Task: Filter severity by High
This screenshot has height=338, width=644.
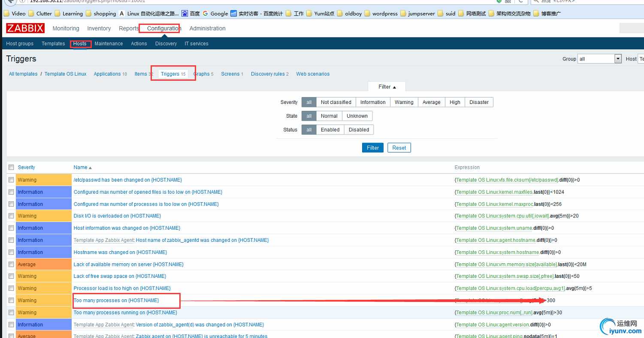Action: [455, 102]
